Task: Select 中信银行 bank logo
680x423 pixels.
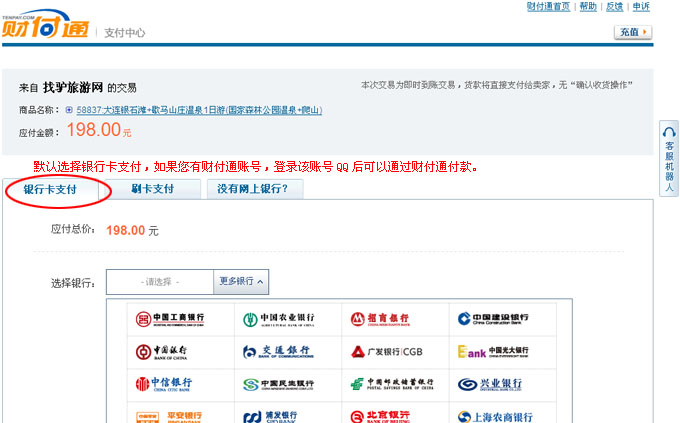Action: [163, 384]
